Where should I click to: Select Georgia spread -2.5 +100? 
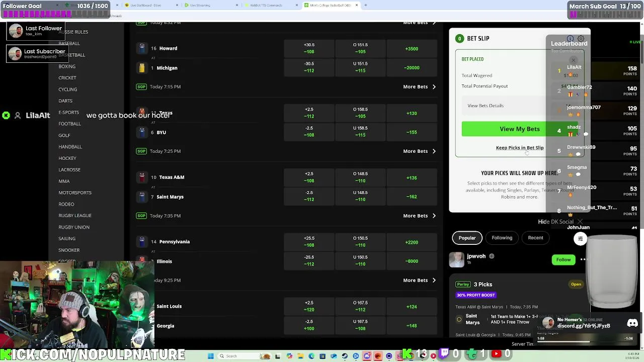pyautogui.click(x=309, y=325)
